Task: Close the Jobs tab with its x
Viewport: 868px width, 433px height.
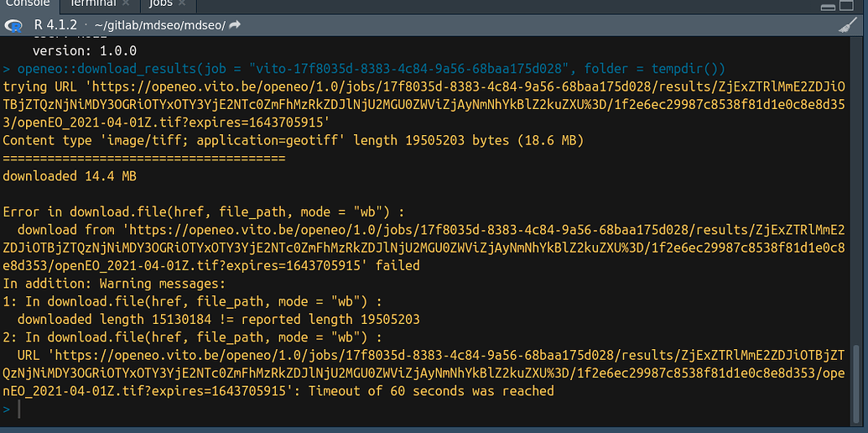Action: [182, 3]
